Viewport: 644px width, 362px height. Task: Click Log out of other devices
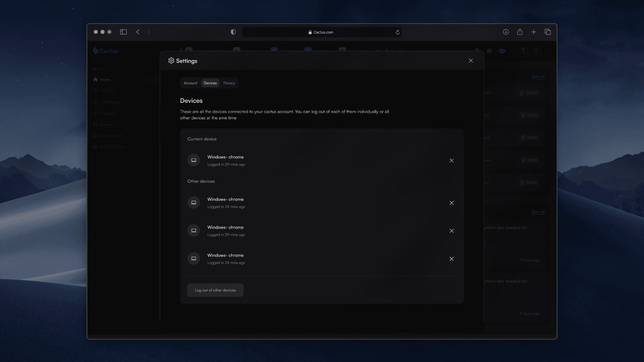coord(215,290)
